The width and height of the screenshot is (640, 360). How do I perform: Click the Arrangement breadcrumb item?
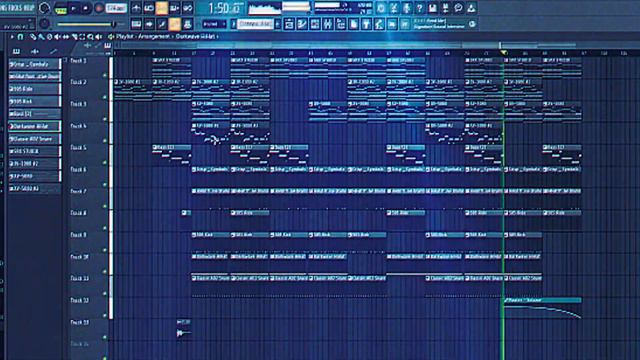pos(153,37)
